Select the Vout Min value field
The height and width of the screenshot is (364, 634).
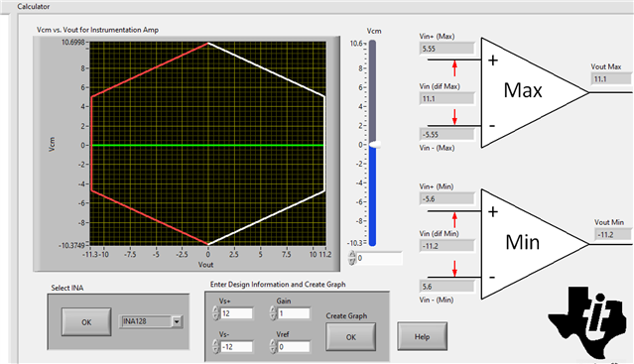coord(612,234)
